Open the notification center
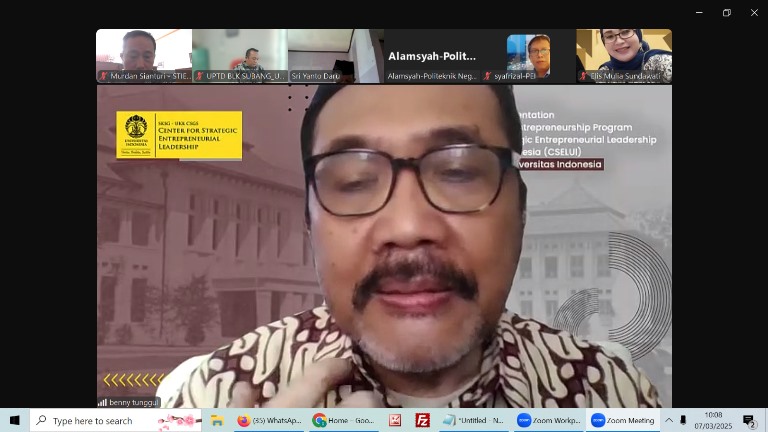 coord(748,420)
